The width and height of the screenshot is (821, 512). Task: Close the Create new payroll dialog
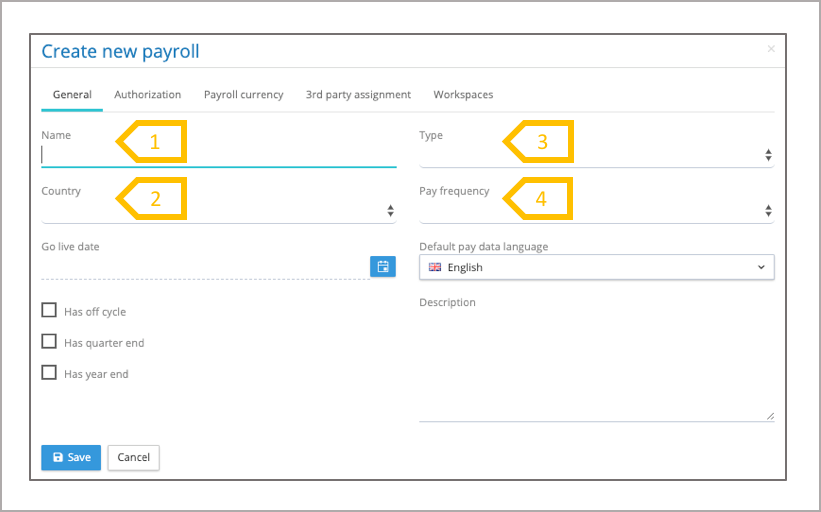click(770, 49)
